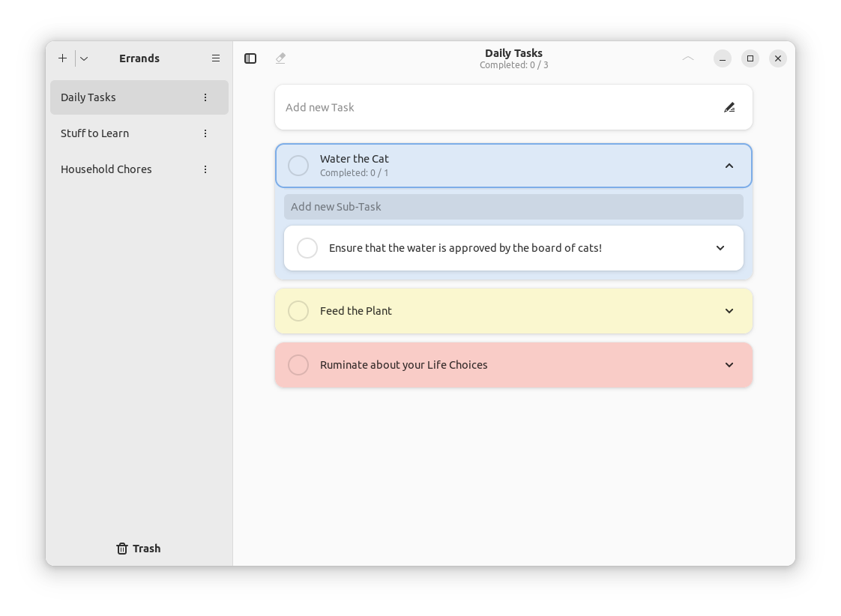This screenshot has width=841, height=616.
Task: Mark Water the Cat as completed
Action: click(x=298, y=165)
